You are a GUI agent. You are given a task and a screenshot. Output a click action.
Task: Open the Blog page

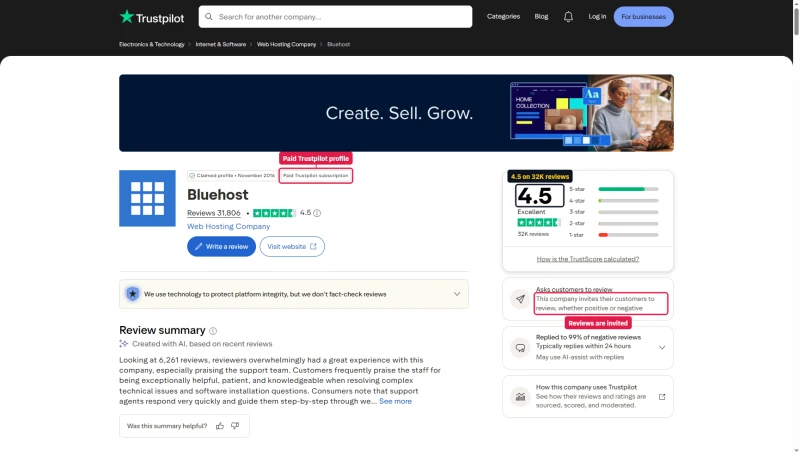pyautogui.click(x=541, y=17)
